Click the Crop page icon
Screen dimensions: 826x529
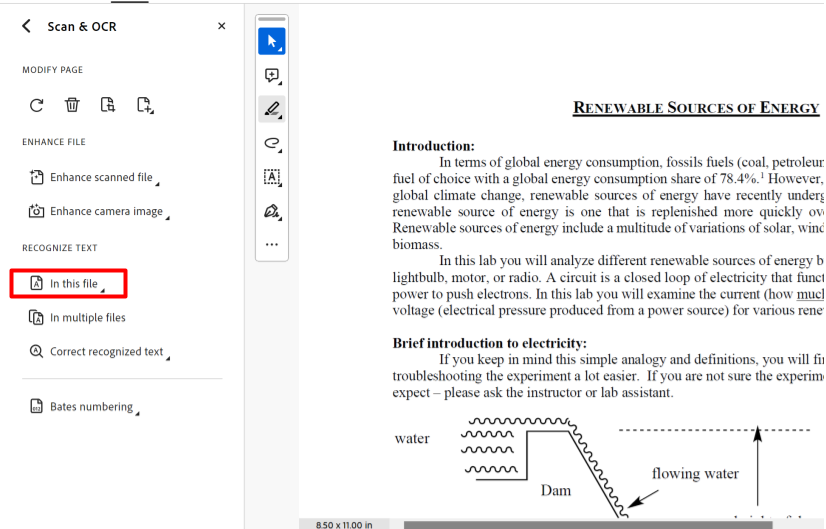pyautogui.click(x=108, y=105)
